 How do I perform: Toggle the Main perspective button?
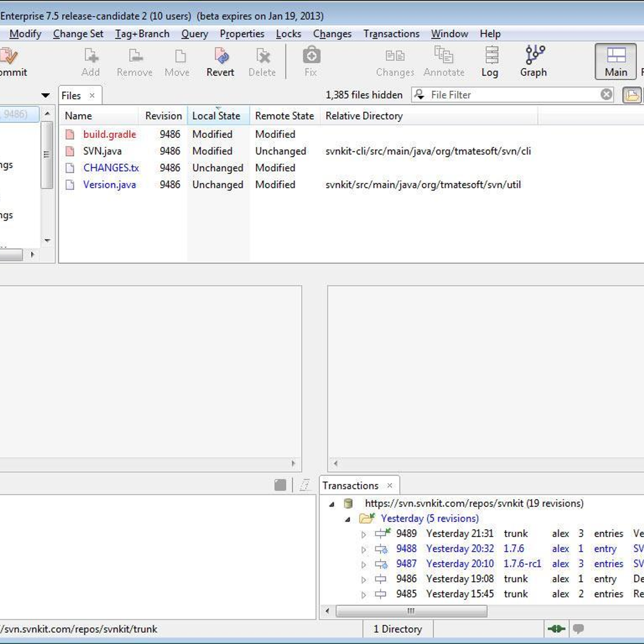click(616, 61)
